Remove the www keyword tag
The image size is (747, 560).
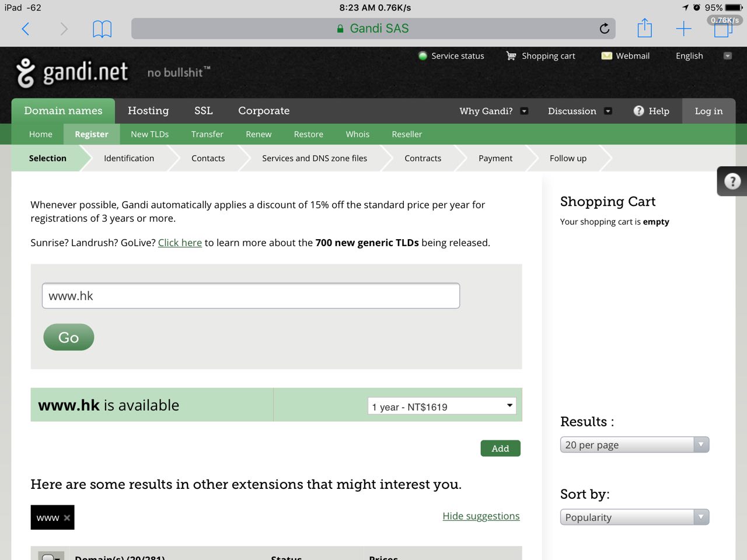[67, 518]
